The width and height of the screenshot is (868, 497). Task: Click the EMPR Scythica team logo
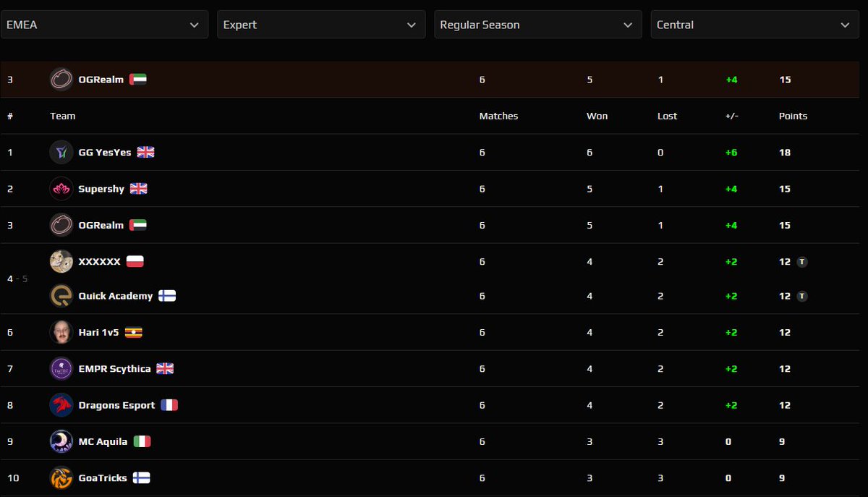[61, 369]
